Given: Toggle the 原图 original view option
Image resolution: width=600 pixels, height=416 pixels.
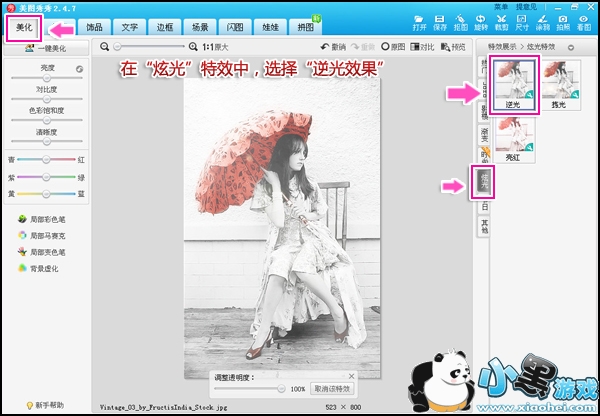Looking at the screenshot, I should coord(393,47).
